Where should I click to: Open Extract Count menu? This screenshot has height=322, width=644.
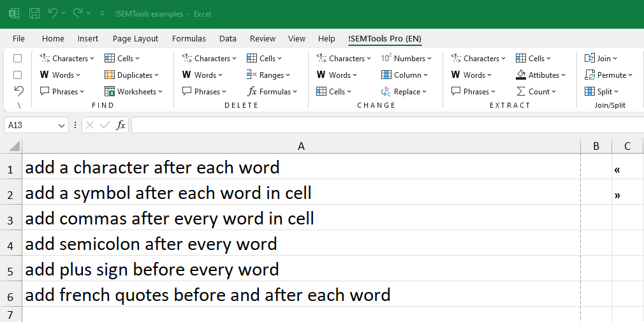click(536, 91)
